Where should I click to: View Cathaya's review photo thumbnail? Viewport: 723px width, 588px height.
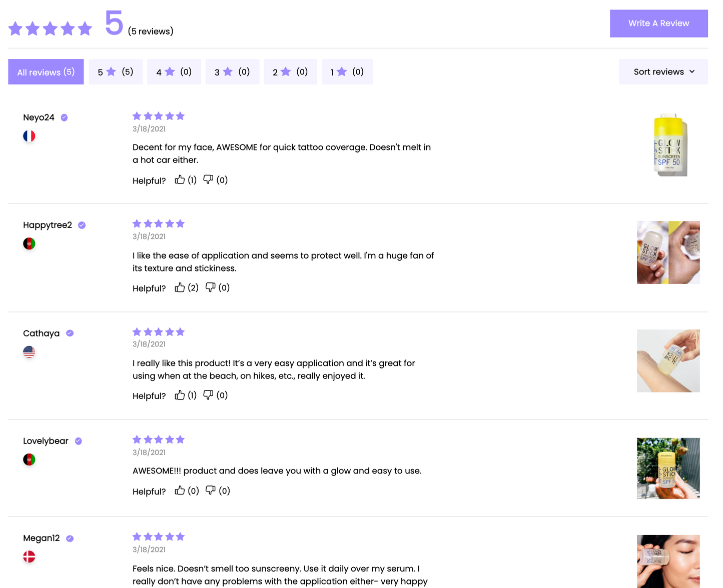(x=668, y=360)
